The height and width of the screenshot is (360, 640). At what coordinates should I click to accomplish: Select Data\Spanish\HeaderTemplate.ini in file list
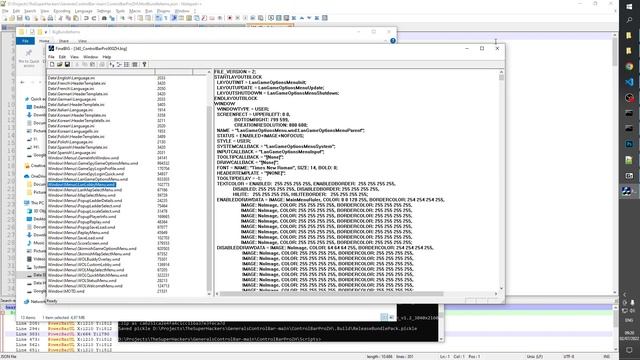coord(78,147)
